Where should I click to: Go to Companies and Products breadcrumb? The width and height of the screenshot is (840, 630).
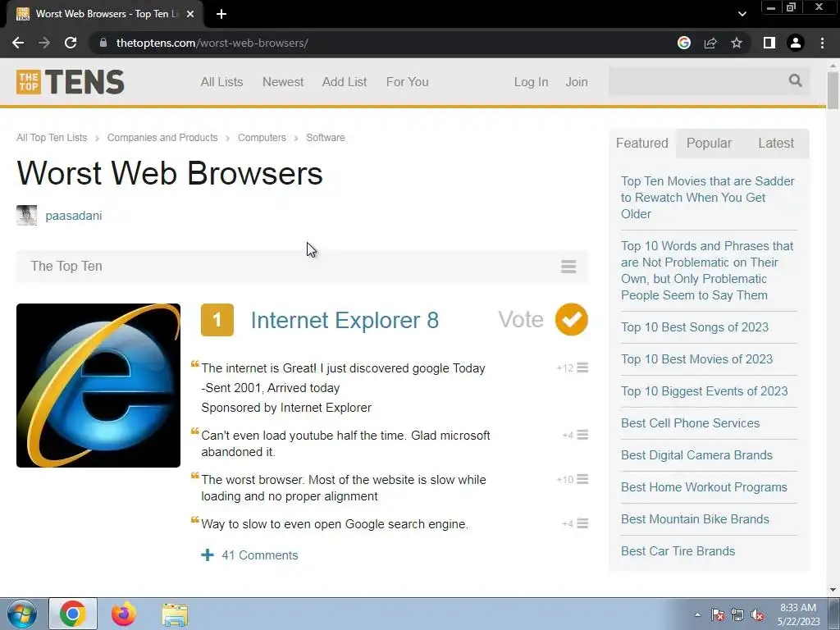coord(162,138)
